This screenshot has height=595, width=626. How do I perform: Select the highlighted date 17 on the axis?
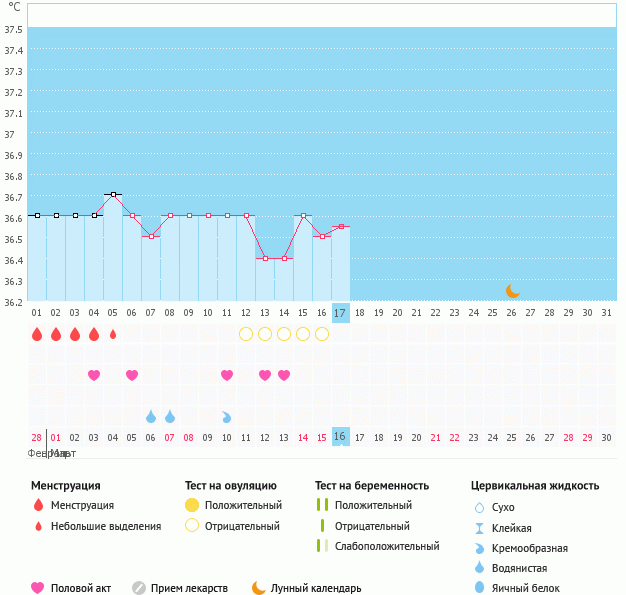[340, 313]
